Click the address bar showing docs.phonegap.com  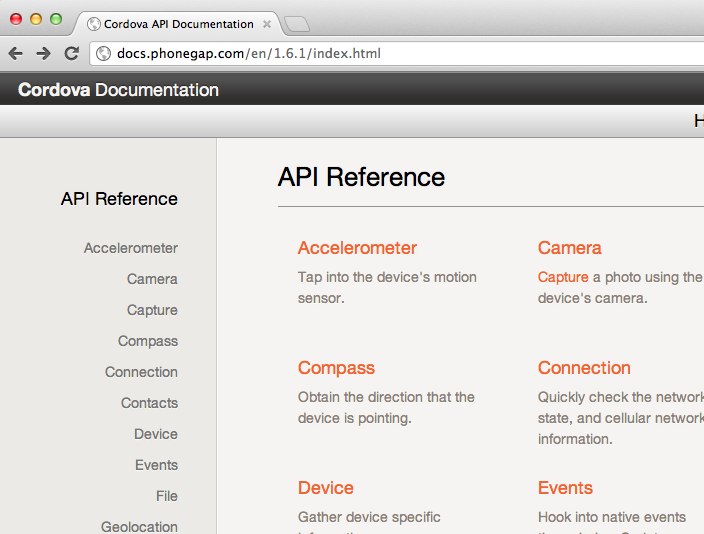[397, 53]
